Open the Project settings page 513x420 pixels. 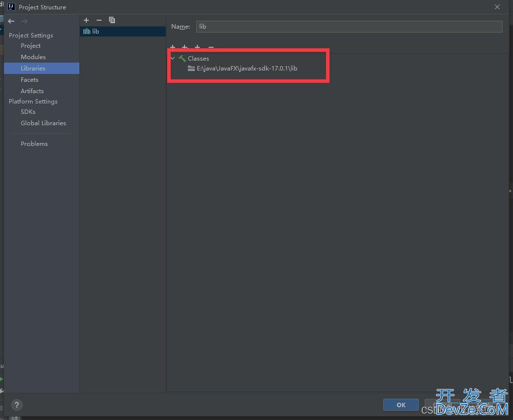pos(31,46)
